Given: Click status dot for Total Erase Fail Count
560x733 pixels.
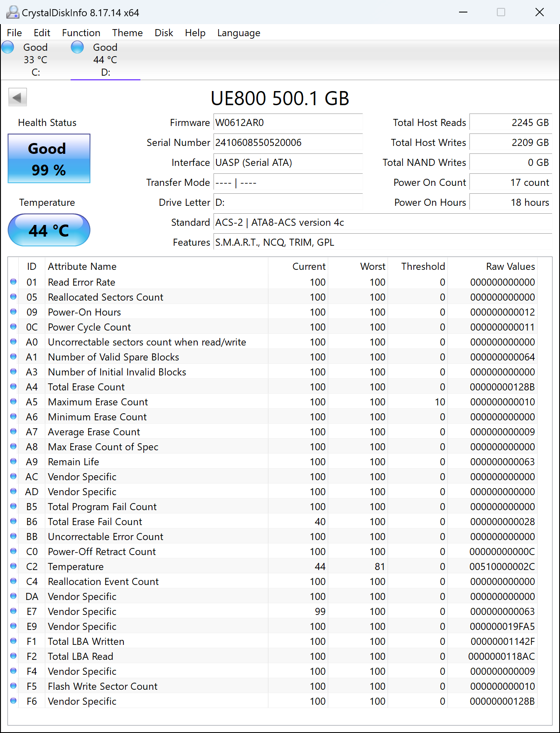Looking at the screenshot, I should pyautogui.click(x=13, y=521).
